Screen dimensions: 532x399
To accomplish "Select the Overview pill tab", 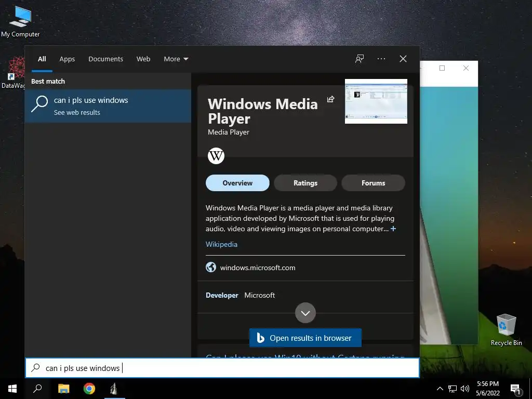I will [x=237, y=183].
